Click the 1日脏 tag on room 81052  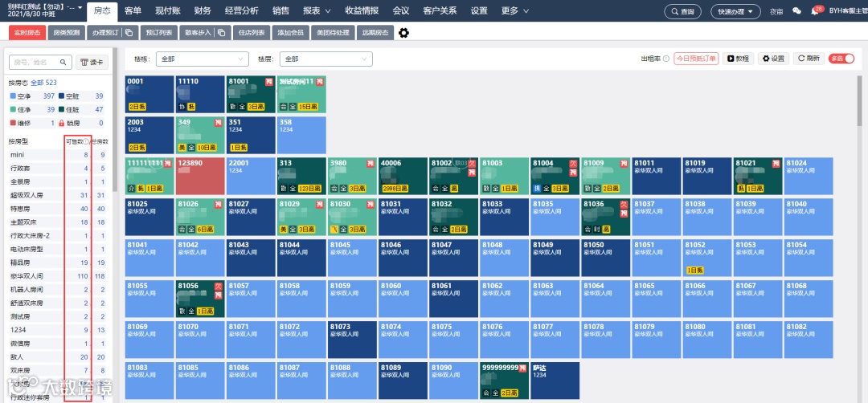coord(694,271)
